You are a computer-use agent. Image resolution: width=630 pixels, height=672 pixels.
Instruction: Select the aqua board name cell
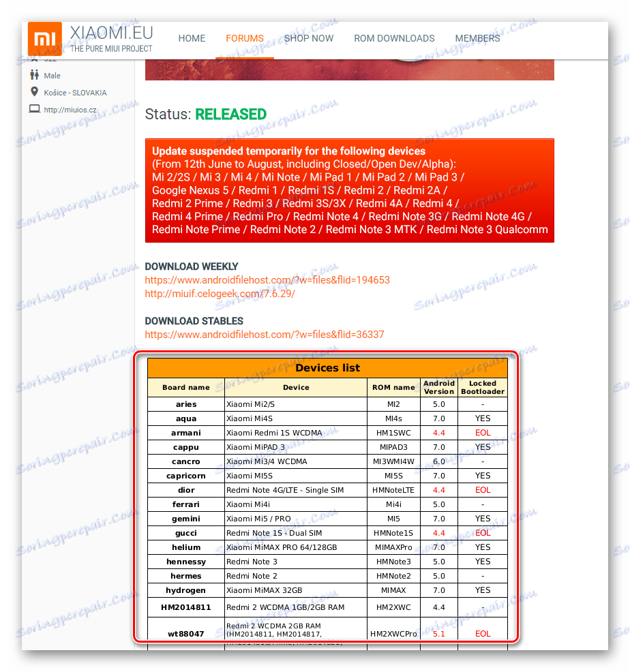[x=185, y=418]
